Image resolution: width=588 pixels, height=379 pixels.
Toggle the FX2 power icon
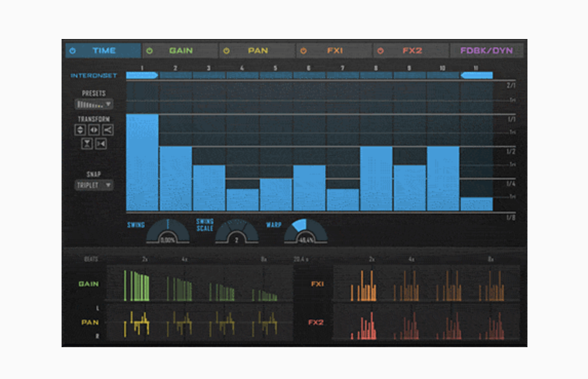pyautogui.click(x=380, y=51)
